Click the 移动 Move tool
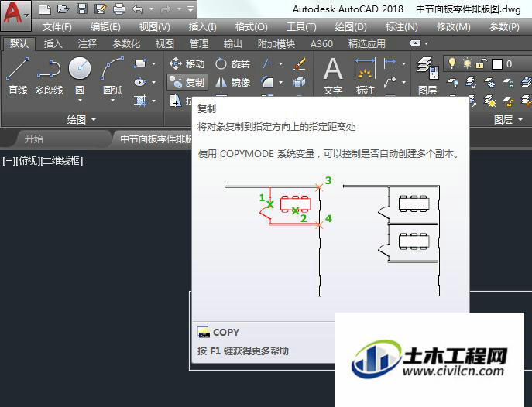 point(187,63)
